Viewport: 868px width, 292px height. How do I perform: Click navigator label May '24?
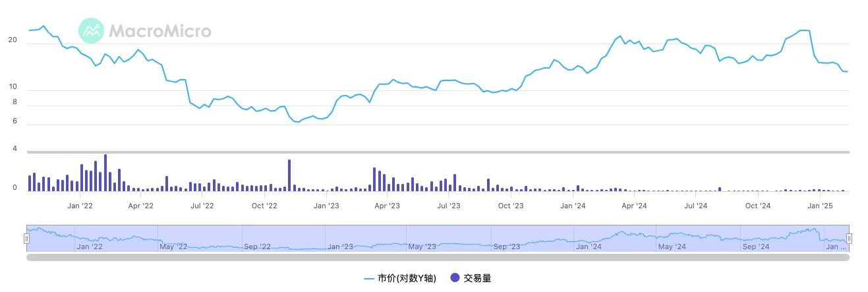coord(672,247)
